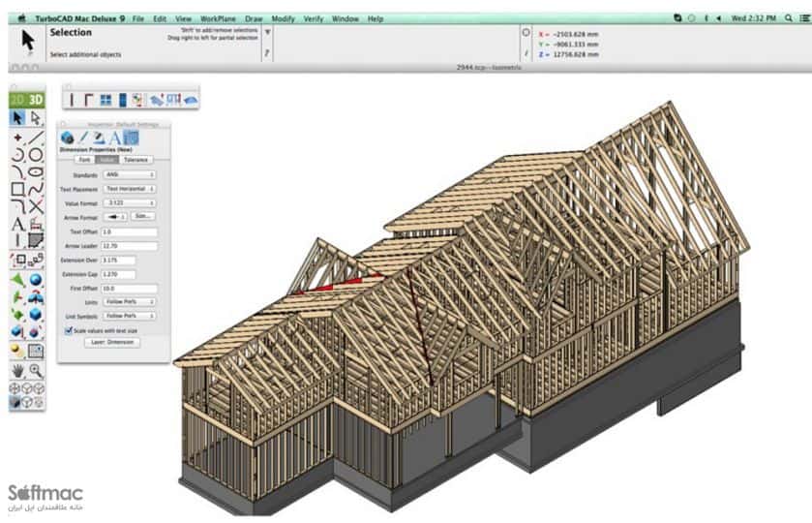The height and width of the screenshot is (523, 812).
Task: Click the Arrow Leader input field
Action: click(x=130, y=246)
